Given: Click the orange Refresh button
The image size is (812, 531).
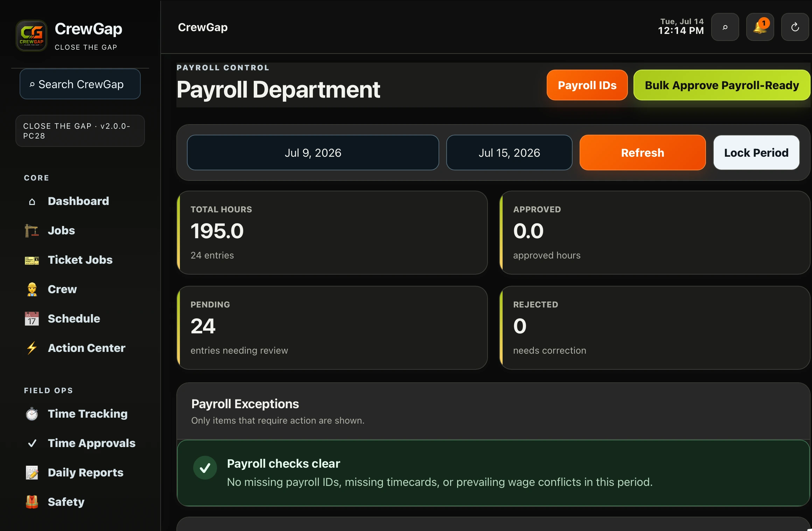Looking at the screenshot, I should click(x=643, y=153).
